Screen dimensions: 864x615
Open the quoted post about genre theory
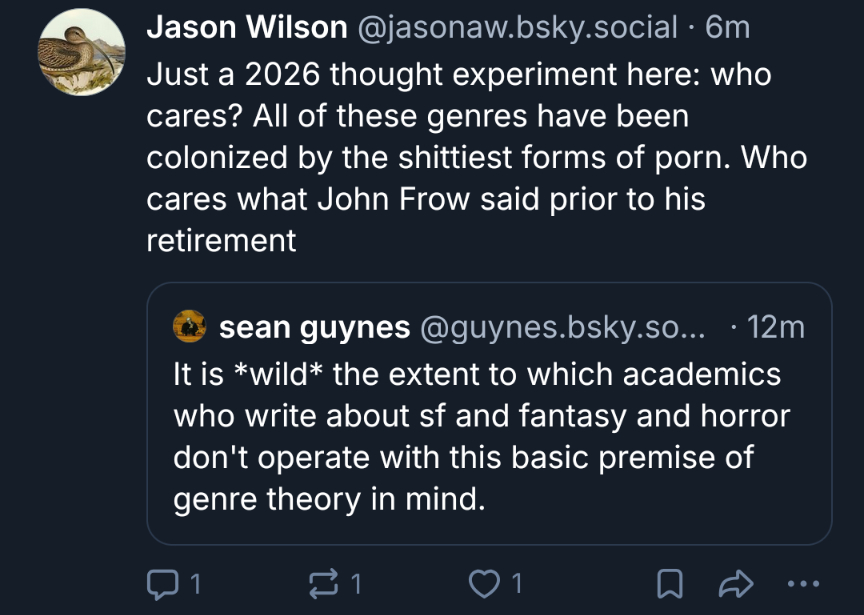[476, 435]
